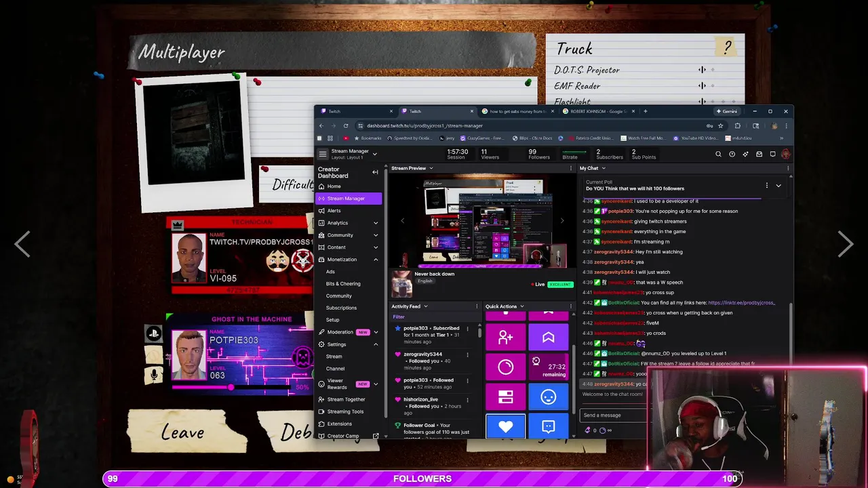Open Bits & Cheering under Monetization
Image resolution: width=868 pixels, height=488 pixels.
[343, 284]
